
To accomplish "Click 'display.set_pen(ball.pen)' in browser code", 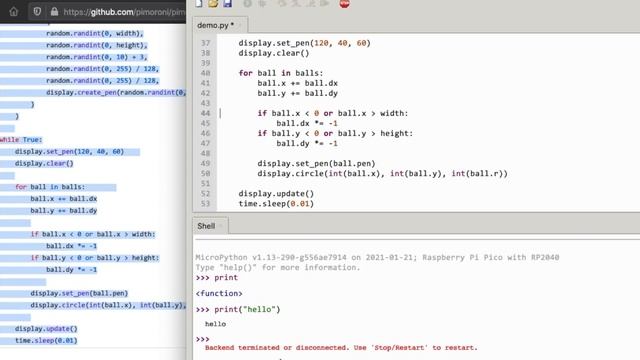I will click(x=79, y=293).
